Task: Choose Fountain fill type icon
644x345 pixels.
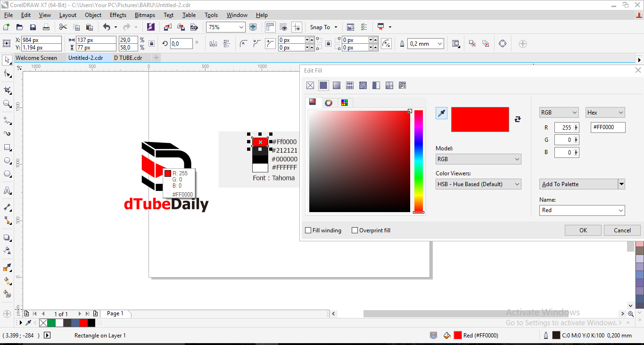Action: click(x=337, y=85)
